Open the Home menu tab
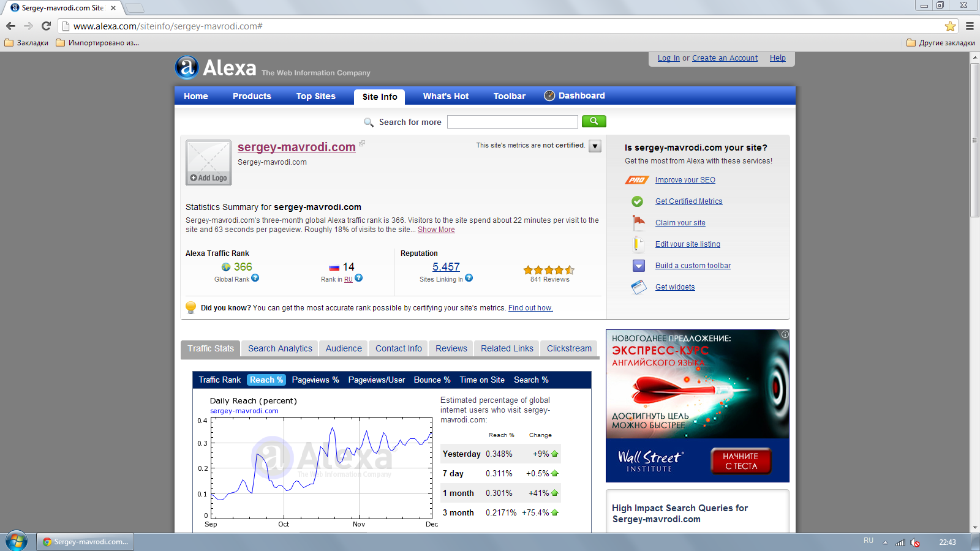Image resolution: width=980 pixels, height=551 pixels. click(196, 96)
